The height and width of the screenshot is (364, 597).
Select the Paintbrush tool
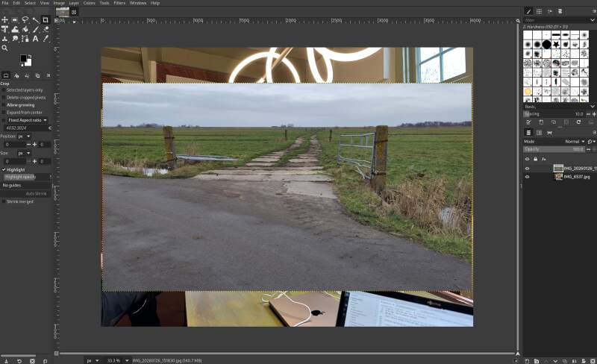35,29
